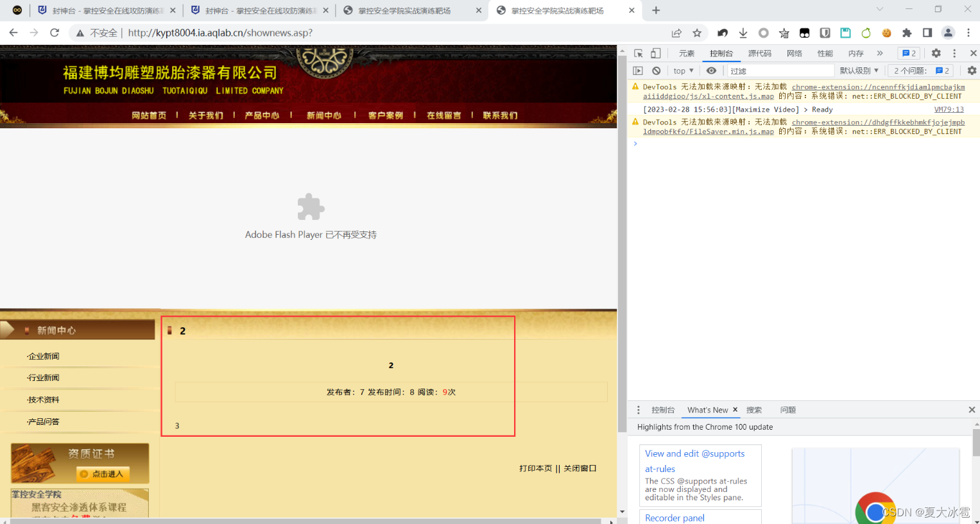Open 关于我们 in the site navigation
This screenshot has width=980, height=524.
206,115
